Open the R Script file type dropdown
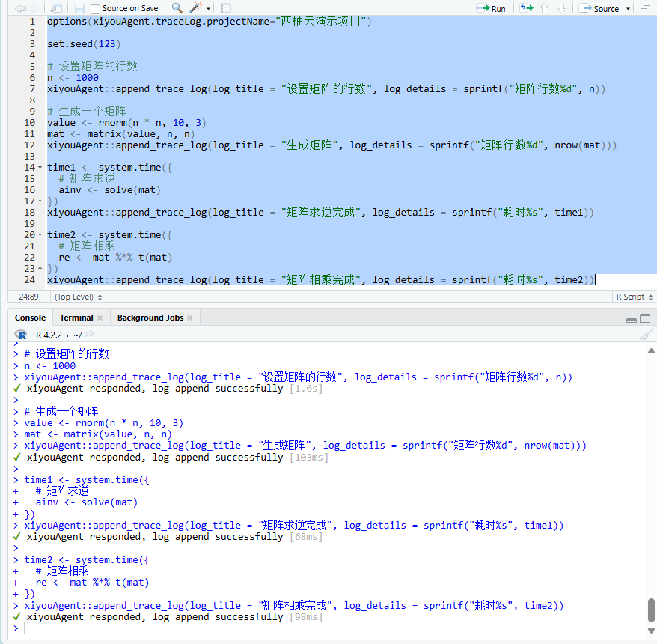This screenshot has width=657, height=644. 631,297
